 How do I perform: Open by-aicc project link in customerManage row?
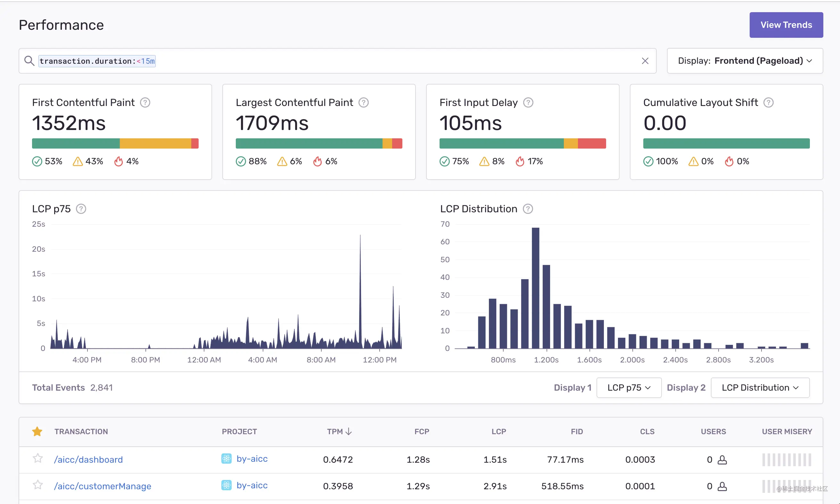252,485
